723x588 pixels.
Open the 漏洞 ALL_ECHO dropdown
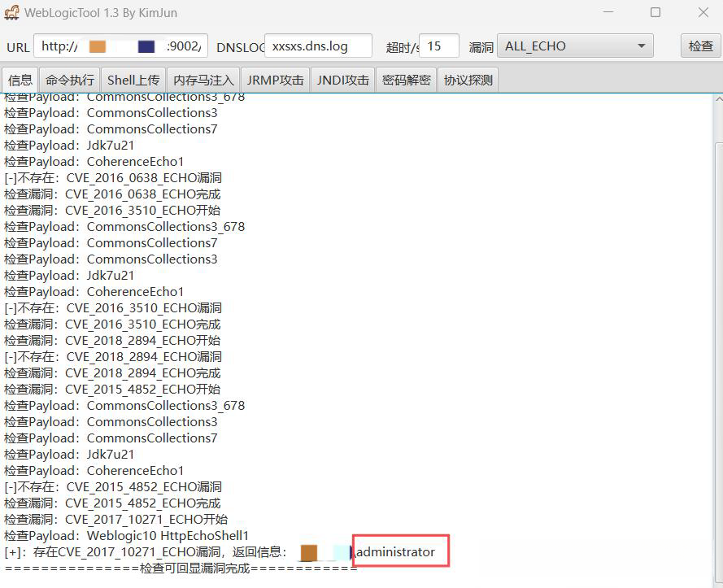coord(575,46)
